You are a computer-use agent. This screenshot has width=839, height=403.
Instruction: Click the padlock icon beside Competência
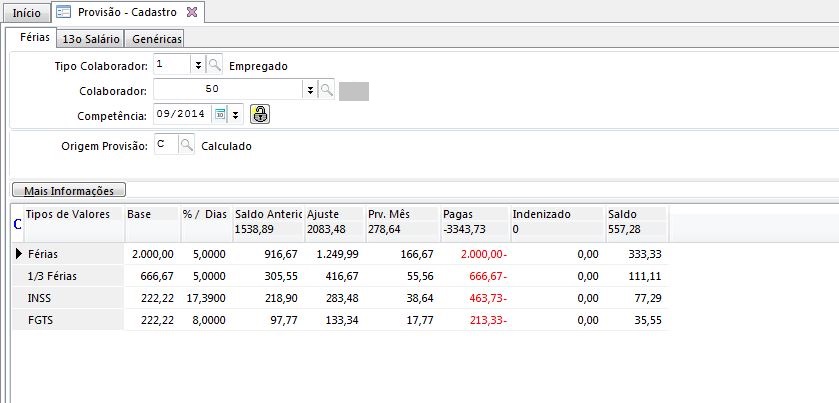click(x=259, y=114)
